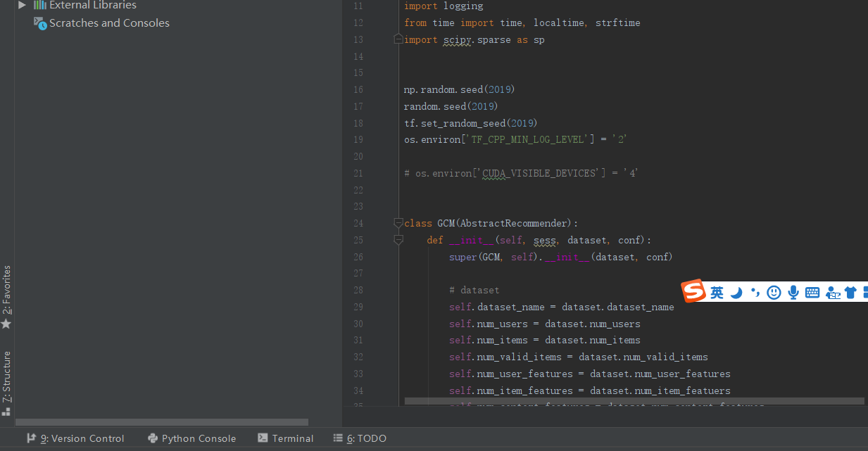Collapse the import block fold marker on line 13
The image size is (868, 451).
tap(398, 39)
